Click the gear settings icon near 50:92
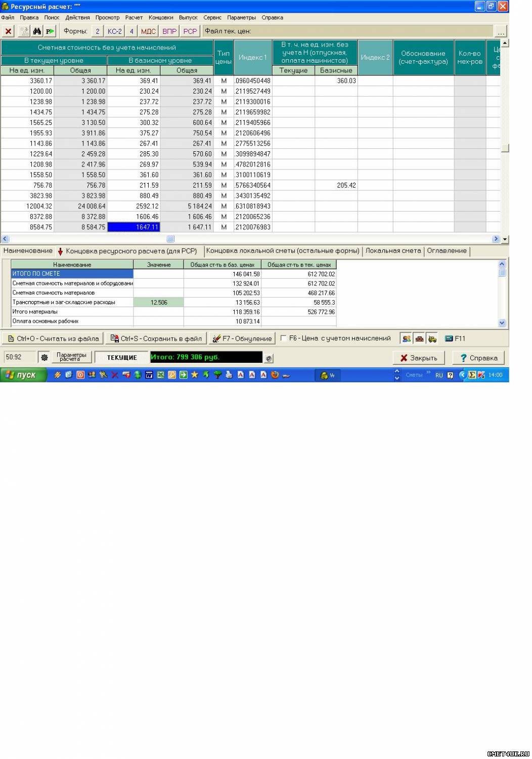The width and height of the screenshot is (532, 759). coord(44,358)
